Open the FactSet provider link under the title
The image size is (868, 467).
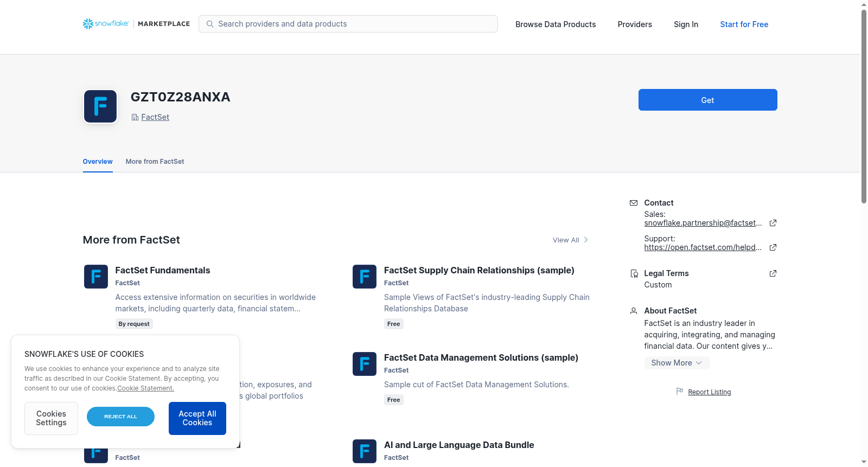pos(155,117)
